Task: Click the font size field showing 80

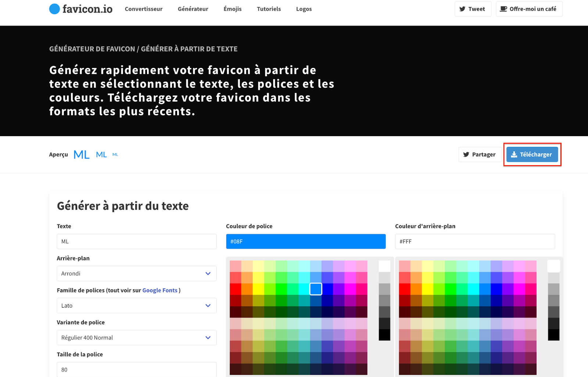Action: click(x=136, y=369)
